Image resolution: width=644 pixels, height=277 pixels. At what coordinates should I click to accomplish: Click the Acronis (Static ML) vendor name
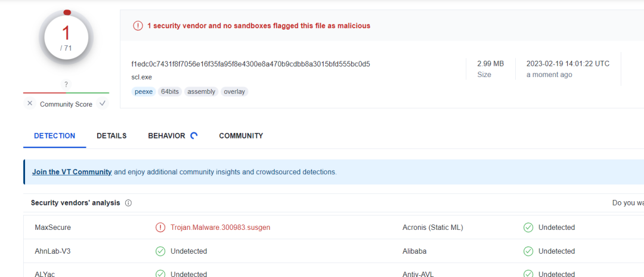(433, 227)
